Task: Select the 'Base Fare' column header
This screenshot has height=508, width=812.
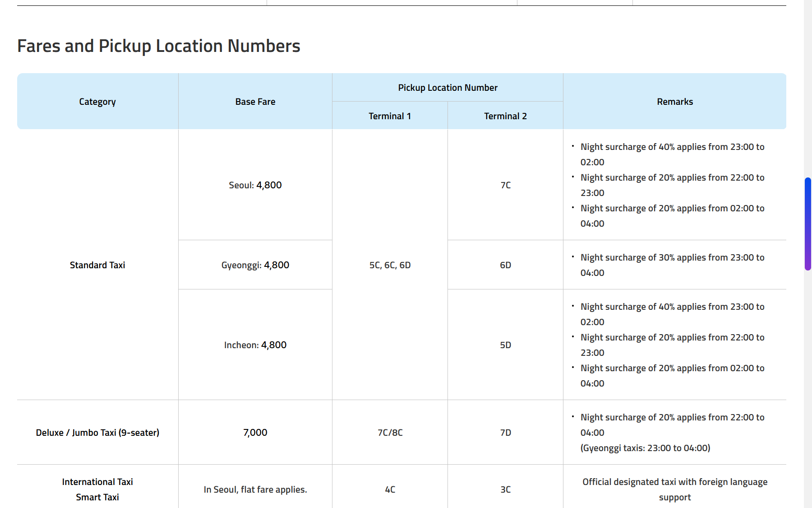Action: point(255,102)
